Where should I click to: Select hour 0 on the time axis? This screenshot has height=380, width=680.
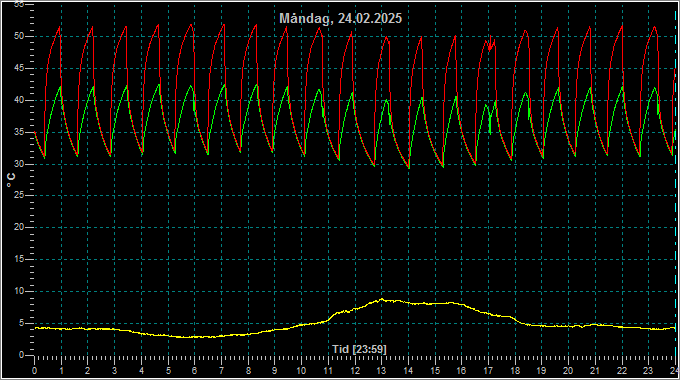34,371
